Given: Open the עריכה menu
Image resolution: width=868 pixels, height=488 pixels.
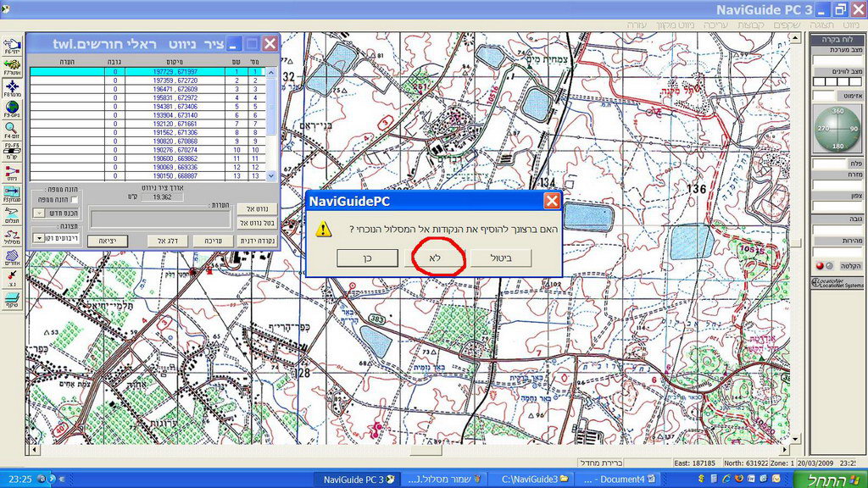Looking at the screenshot, I should pyautogui.click(x=715, y=25).
